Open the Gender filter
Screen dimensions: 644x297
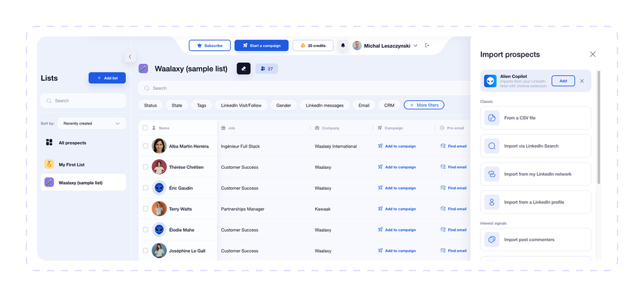pos(284,105)
